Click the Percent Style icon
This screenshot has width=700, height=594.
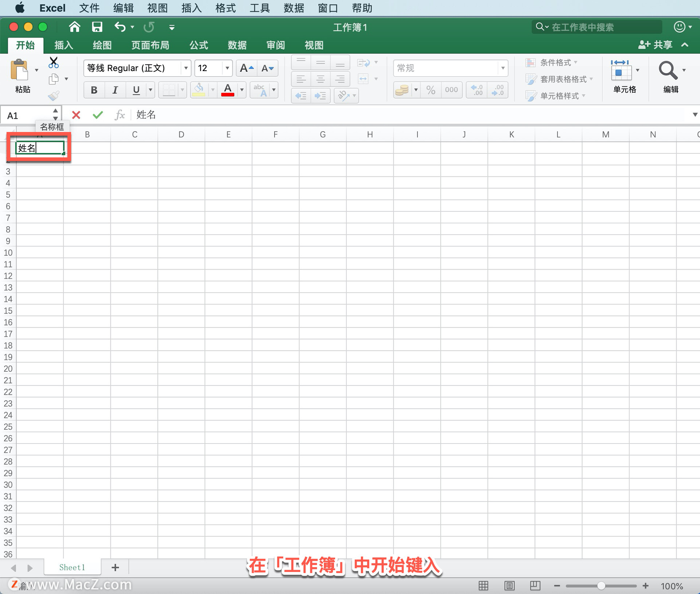click(431, 90)
